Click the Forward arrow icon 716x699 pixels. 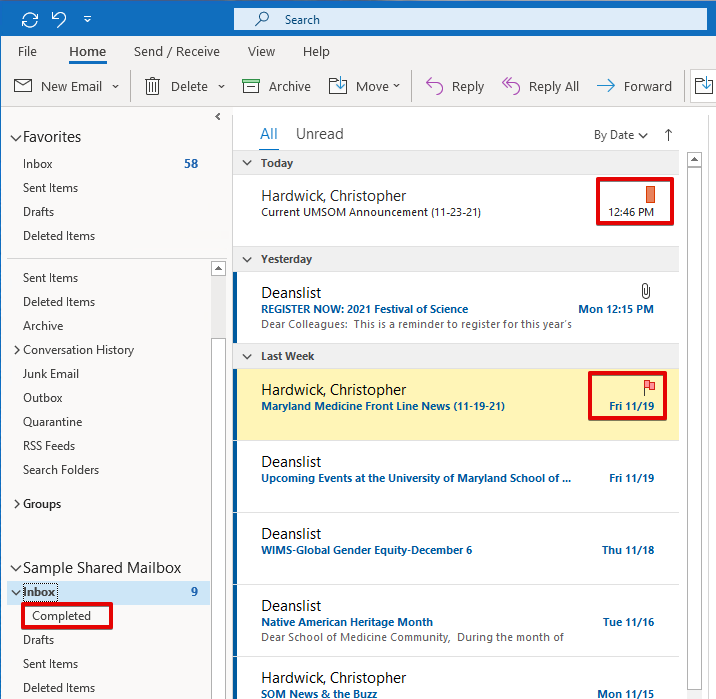[606, 86]
